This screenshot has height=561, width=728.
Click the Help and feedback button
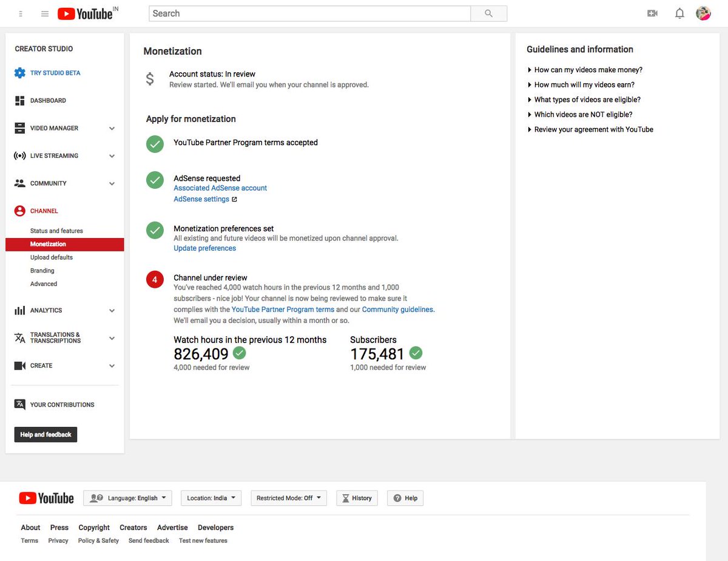pos(45,435)
